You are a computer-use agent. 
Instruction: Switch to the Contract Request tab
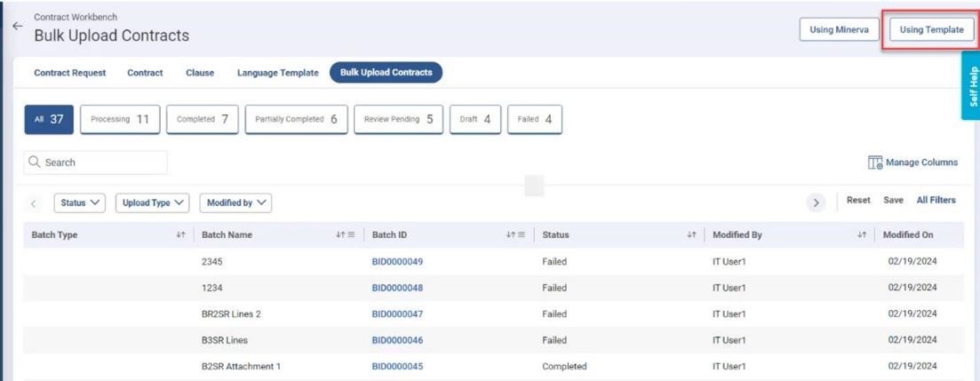(x=69, y=73)
